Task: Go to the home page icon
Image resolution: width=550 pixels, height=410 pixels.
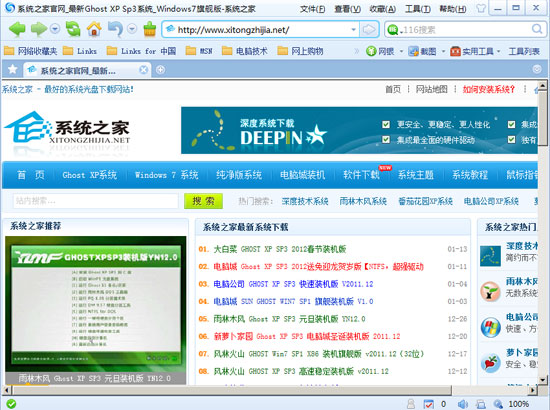Action: point(94,29)
